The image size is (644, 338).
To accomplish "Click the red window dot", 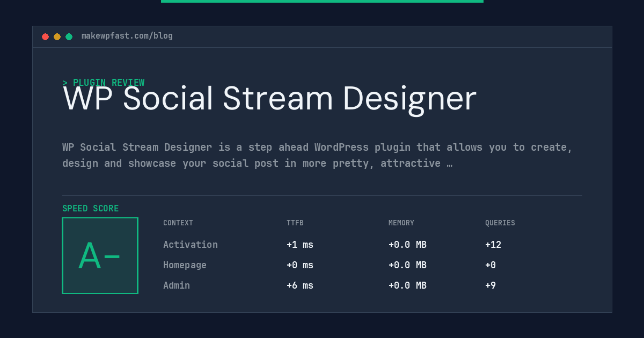I will point(46,36).
